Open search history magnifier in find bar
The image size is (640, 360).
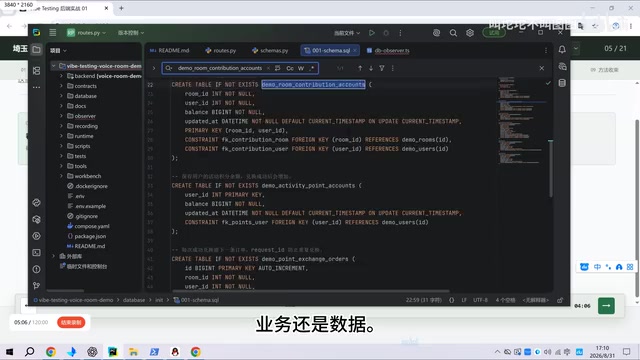[x=169, y=68]
